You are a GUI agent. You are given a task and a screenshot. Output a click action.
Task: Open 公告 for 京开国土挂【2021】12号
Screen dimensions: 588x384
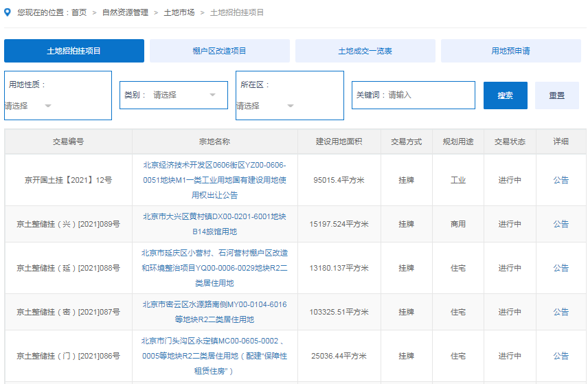[561, 180]
